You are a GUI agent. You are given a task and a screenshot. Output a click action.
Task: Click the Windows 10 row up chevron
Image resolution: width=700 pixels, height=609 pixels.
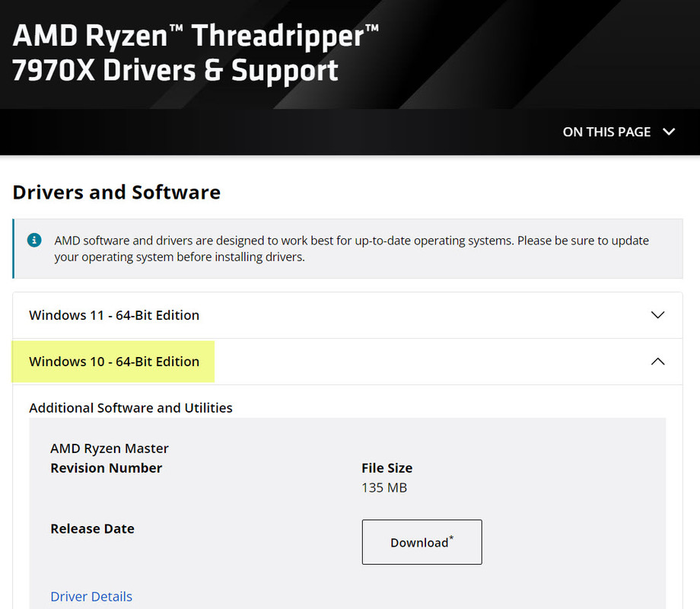(x=657, y=362)
